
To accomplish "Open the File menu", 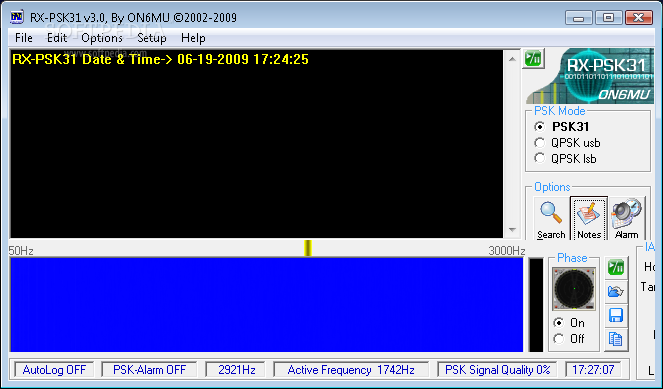I will [x=24, y=38].
